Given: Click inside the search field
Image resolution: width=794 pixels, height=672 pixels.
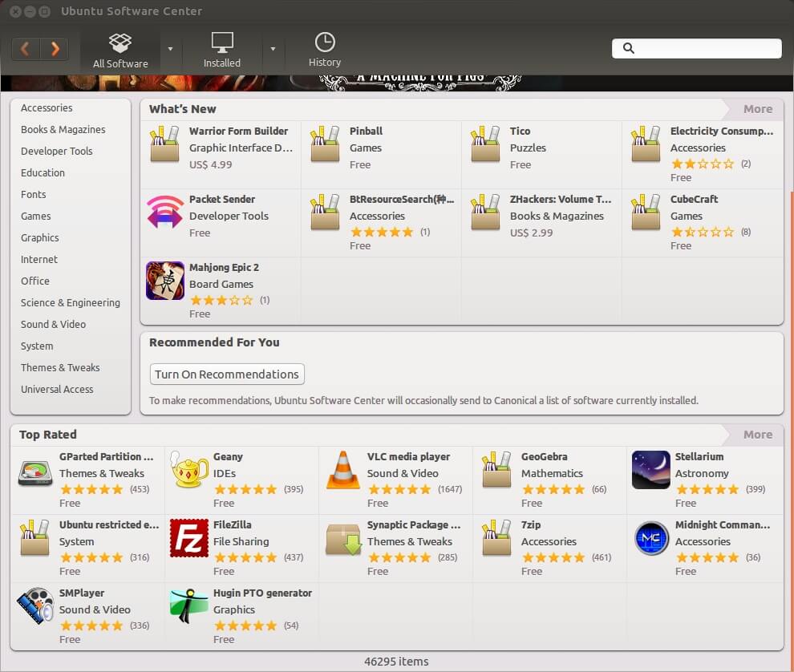Looking at the screenshot, I should tap(696, 48).
